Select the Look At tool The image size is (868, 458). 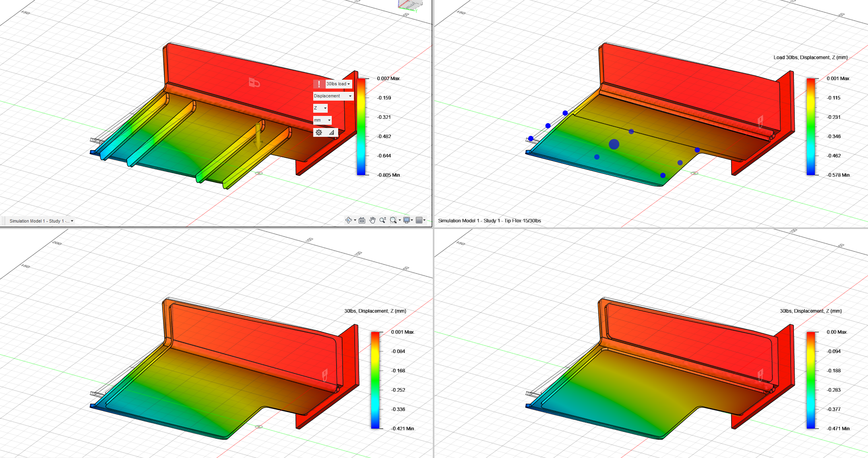click(x=362, y=220)
